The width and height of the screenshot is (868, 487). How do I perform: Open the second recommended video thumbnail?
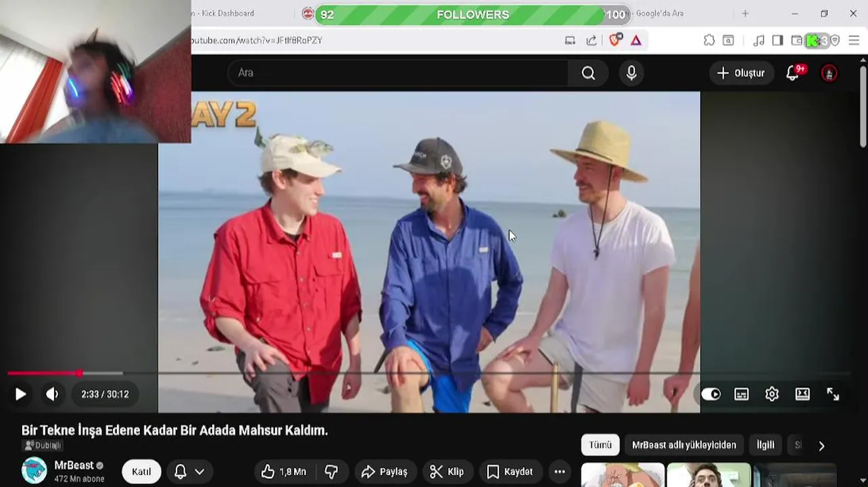pyautogui.click(x=709, y=475)
